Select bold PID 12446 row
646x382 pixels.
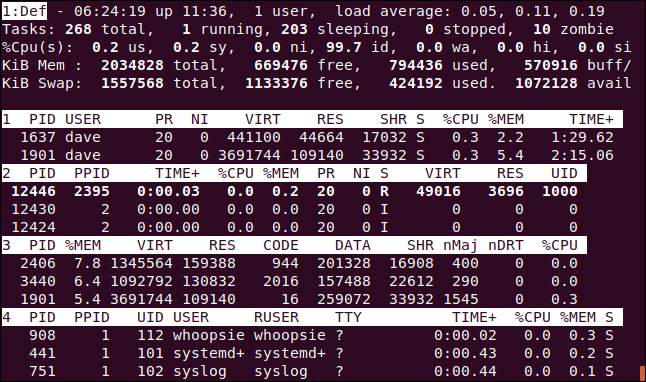pos(294,191)
